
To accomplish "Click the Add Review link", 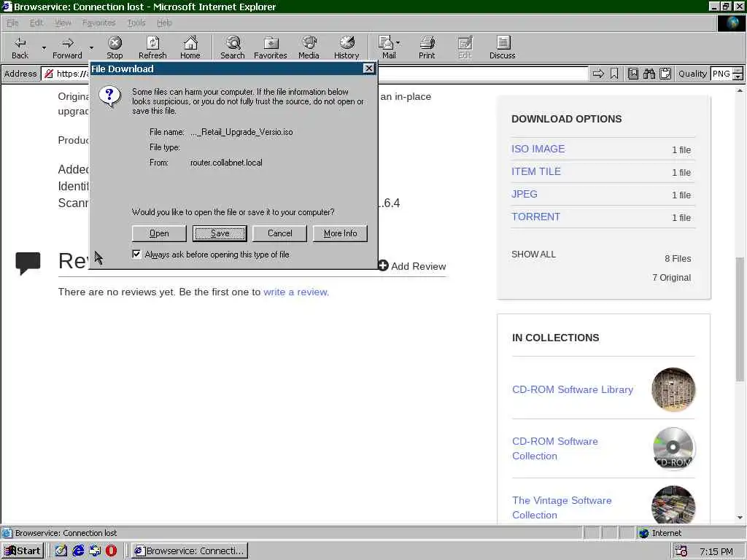I will (412, 265).
